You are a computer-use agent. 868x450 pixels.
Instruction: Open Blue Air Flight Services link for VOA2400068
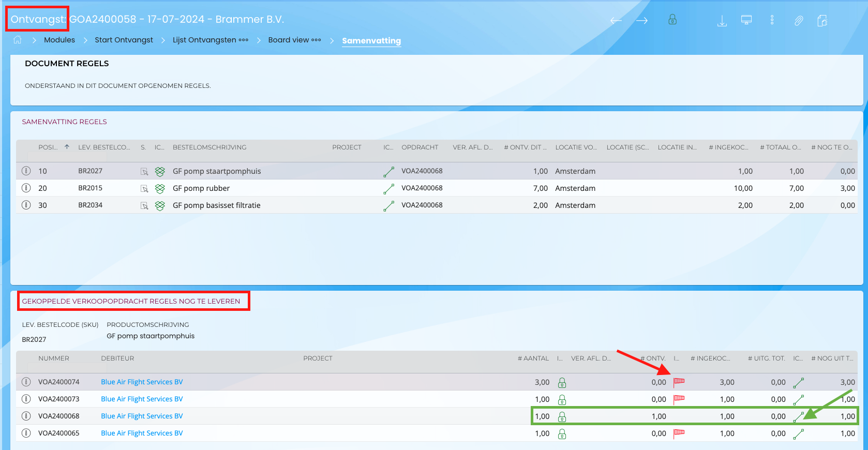[142, 416]
